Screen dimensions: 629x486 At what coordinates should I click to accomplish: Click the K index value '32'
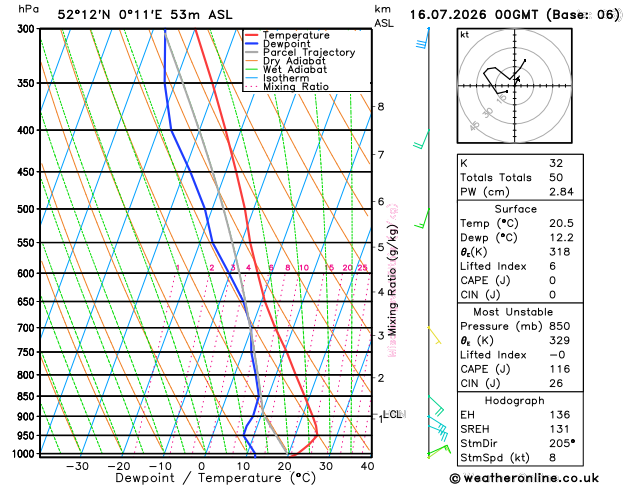[x=556, y=163]
